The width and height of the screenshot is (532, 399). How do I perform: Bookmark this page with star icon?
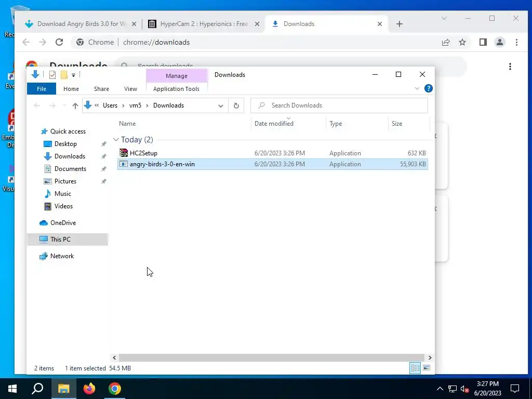(462, 43)
